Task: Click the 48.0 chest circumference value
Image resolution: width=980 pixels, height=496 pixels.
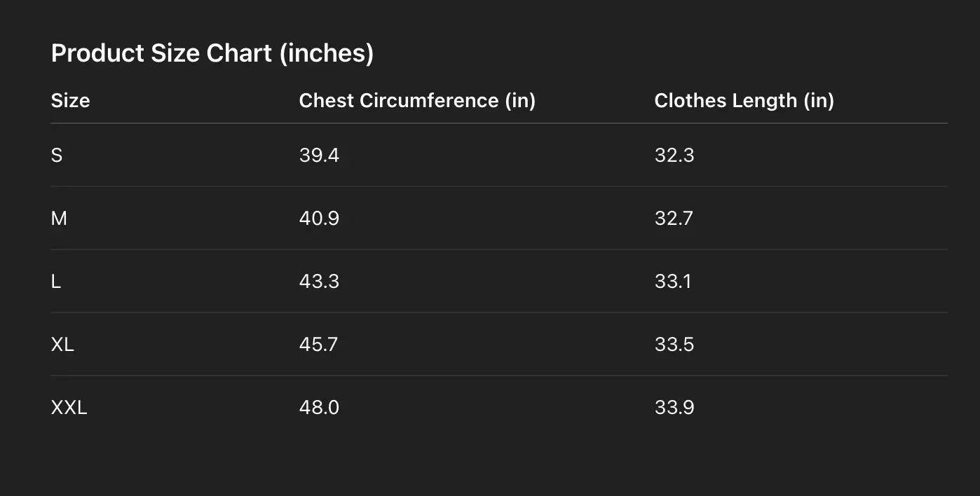Action: click(x=319, y=407)
